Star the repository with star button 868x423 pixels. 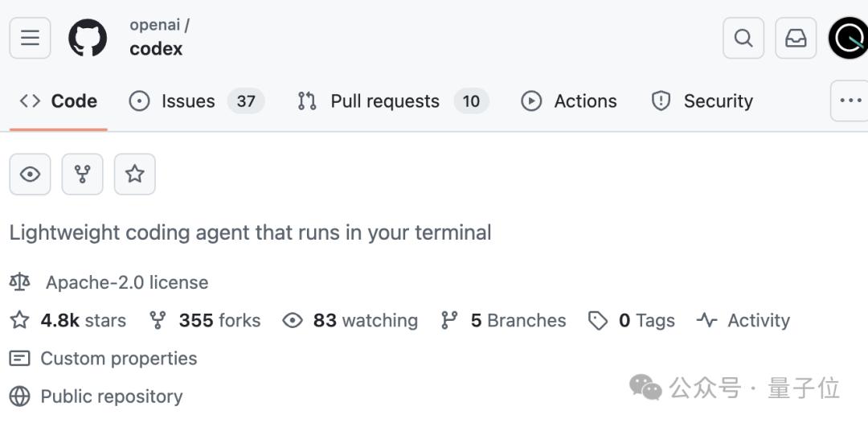pyautogui.click(x=135, y=174)
